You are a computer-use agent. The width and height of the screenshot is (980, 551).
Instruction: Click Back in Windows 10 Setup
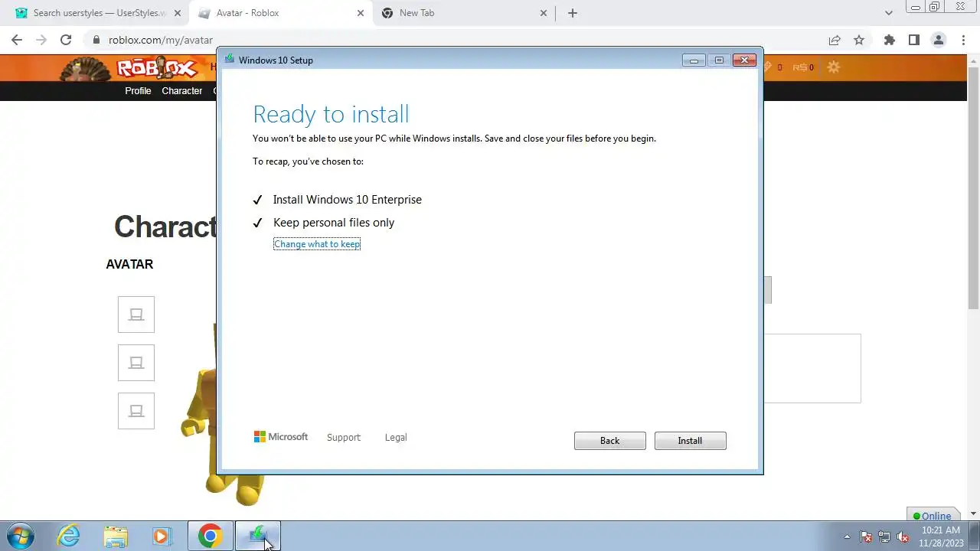[609, 441]
